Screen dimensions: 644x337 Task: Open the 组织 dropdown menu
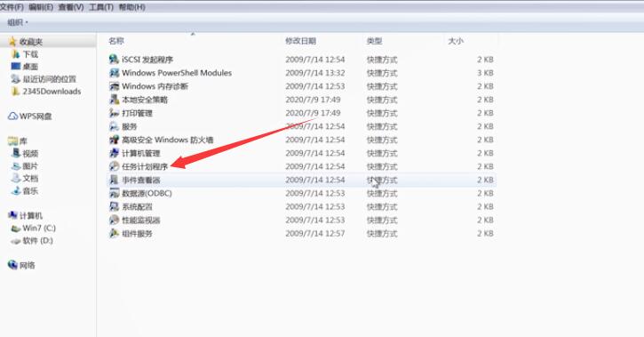(x=18, y=22)
